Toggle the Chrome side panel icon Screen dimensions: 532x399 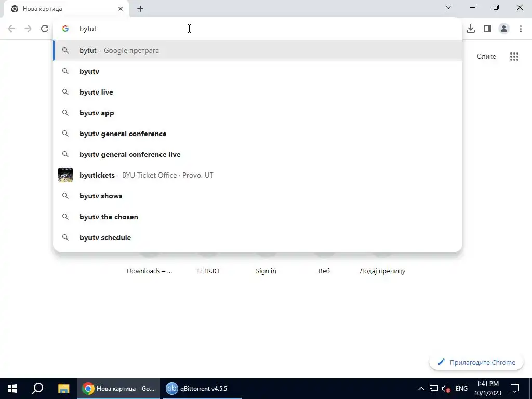pyautogui.click(x=487, y=29)
